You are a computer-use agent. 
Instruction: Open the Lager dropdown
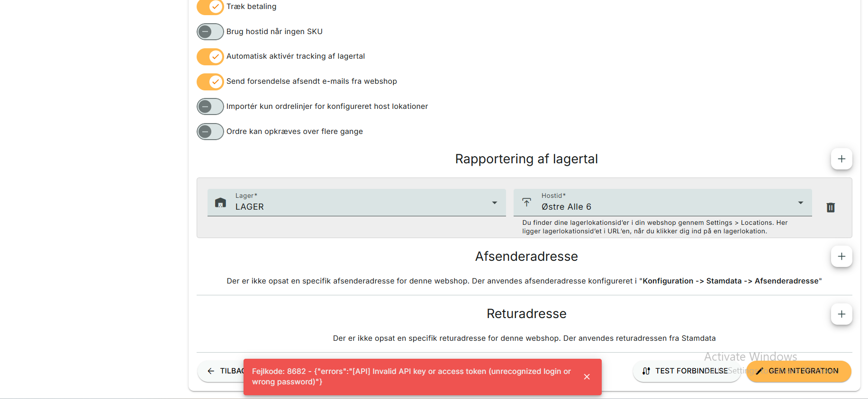(357, 203)
